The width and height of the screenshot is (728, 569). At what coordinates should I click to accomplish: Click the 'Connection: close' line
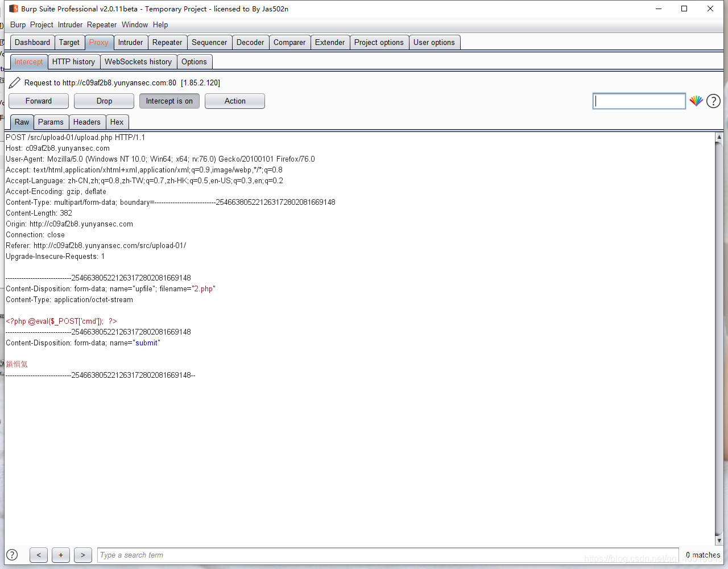[x=35, y=235]
